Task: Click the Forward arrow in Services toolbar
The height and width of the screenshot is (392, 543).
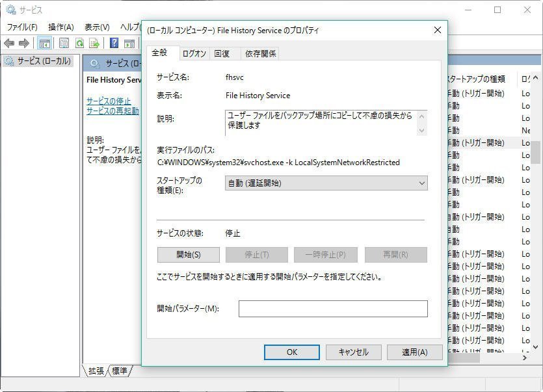Action: (x=24, y=44)
